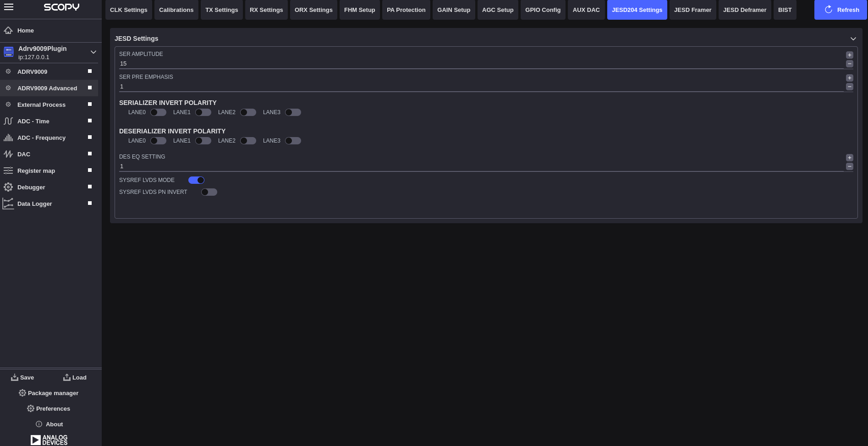Click the Save download icon

15,377
